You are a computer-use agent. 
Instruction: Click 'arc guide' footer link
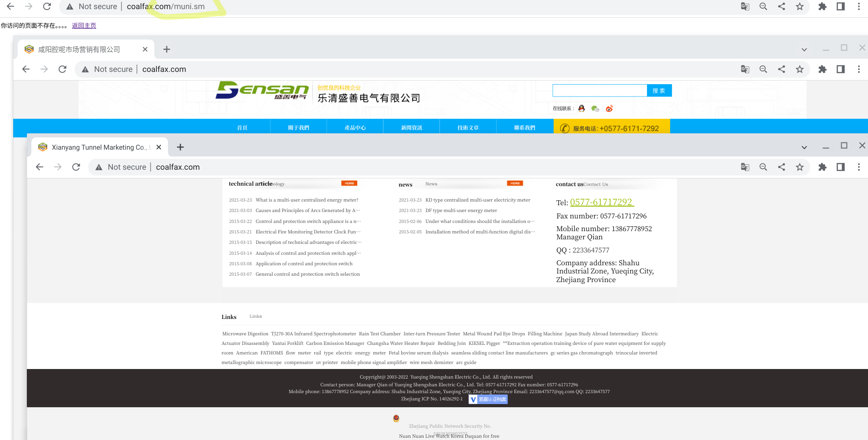click(466, 362)
